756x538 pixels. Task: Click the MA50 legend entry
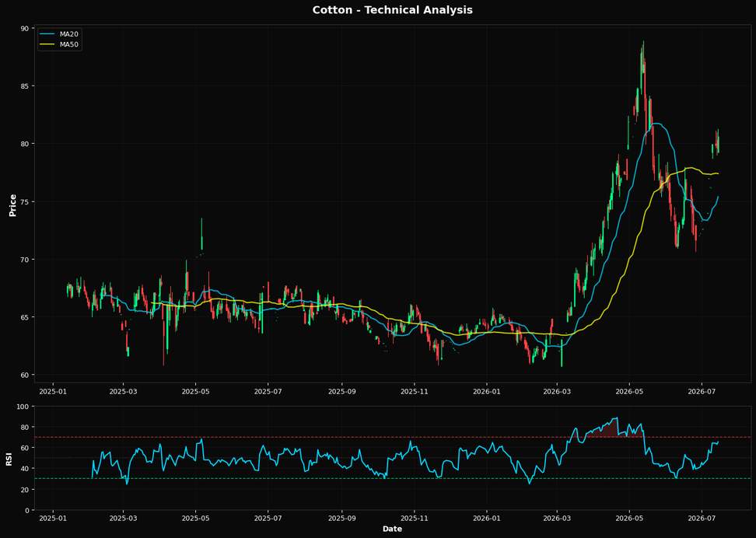[x=59, y=44]
